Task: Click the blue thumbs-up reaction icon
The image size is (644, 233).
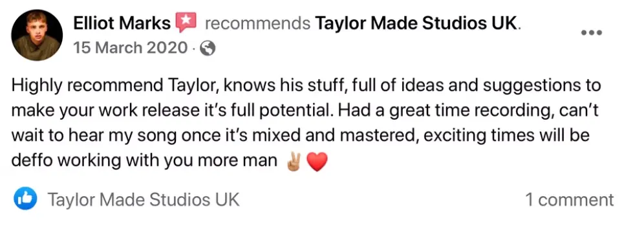Action: pos(25,199)
